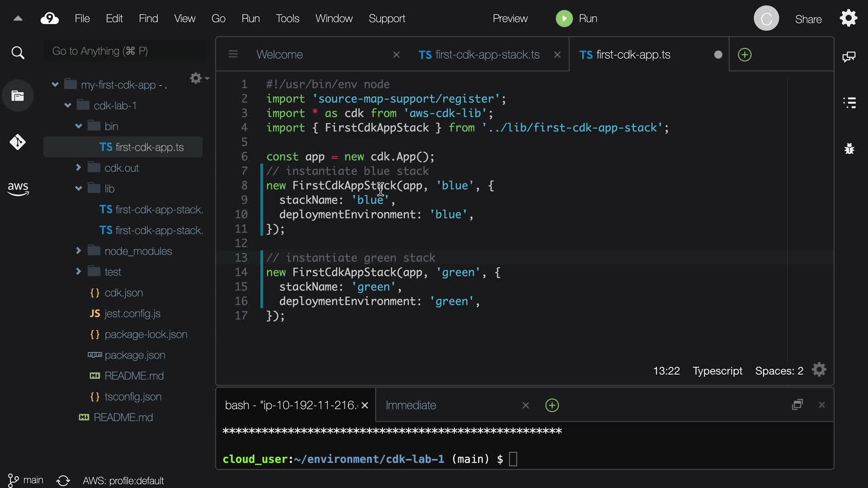Open Preferences gear in top right
The width and height of the screenshot is (868, 488).
pyautogui.click(x=849, y=19)
